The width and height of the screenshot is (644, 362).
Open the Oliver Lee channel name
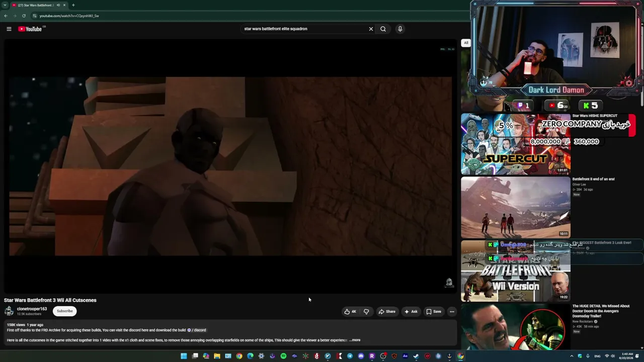(579, 185)
